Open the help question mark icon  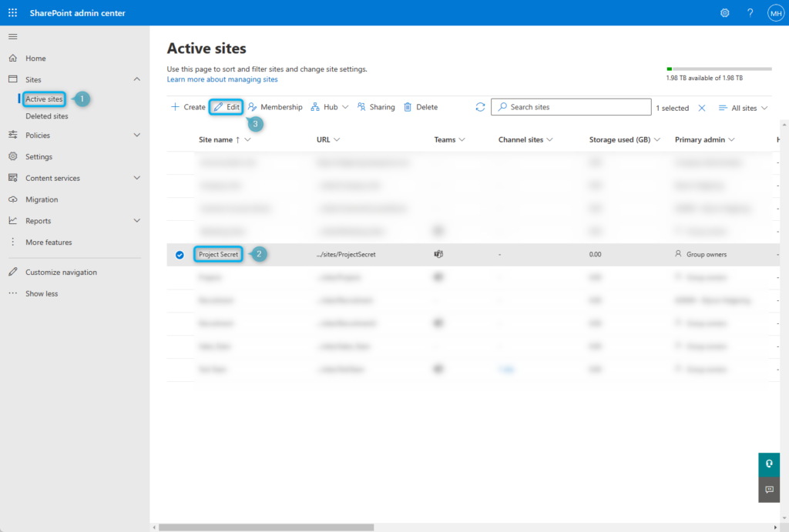749,12
